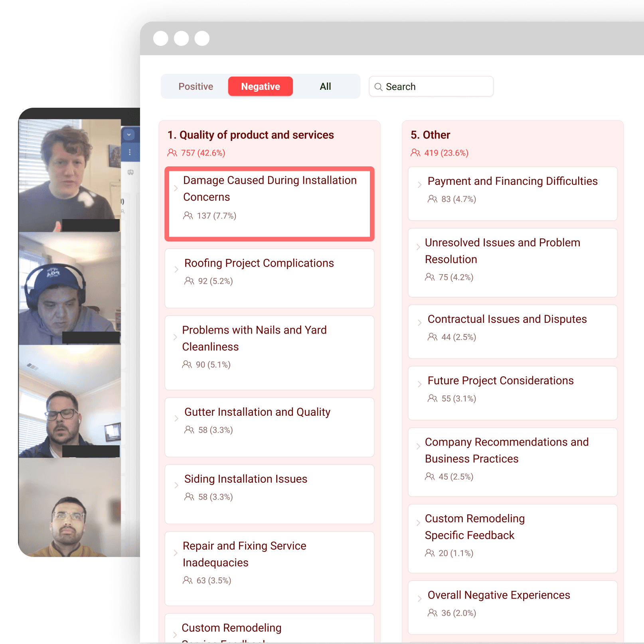Open Payment and Financing Difficulties title
The height and width of the screenshot is (644, 644).
pyautogui.click(x=512, y=181)
